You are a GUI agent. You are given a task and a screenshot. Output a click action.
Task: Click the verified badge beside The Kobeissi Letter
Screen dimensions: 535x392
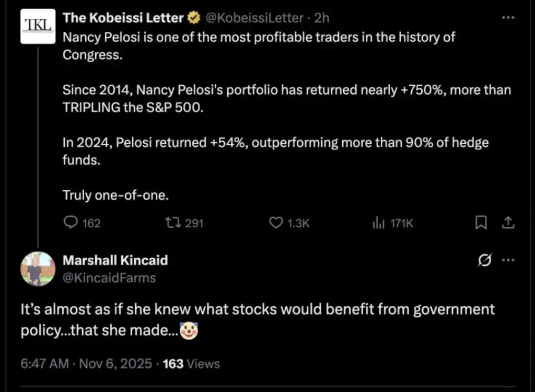pyautogui.click(x=194, y=18)
